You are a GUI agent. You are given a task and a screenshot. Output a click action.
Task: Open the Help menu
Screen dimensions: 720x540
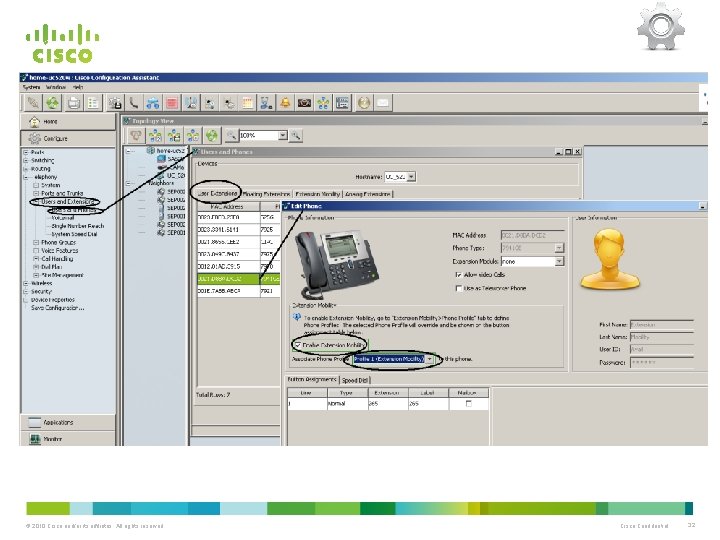point(78,87)
